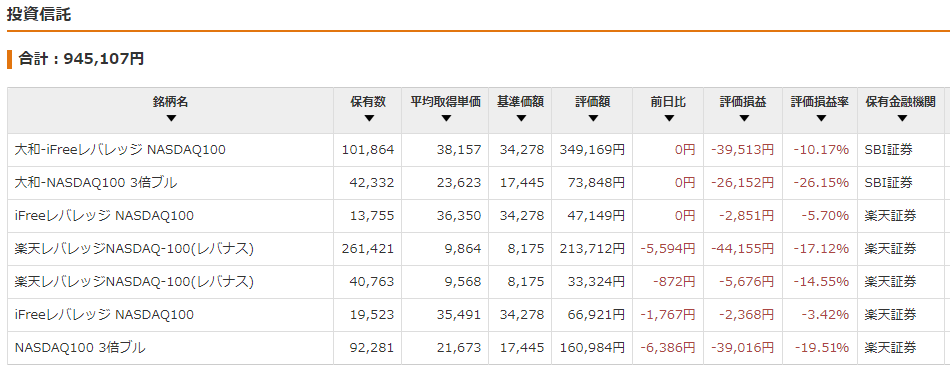The image size is (950, 369).
Task: Click loss rate -26.15%
Action: pyautogui.click(x=822, y=182)
